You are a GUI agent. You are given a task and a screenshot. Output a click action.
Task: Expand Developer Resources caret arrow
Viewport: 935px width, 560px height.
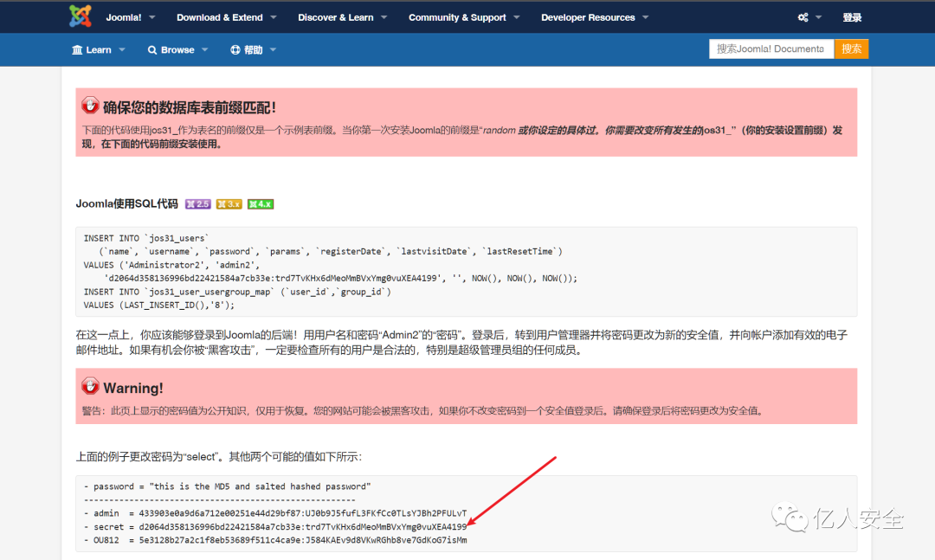point(645,17)
